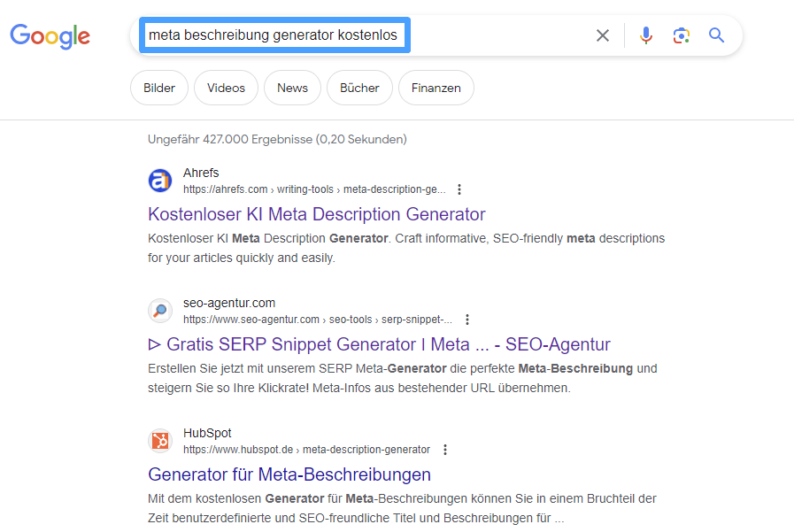Open Gratis SERP Snippet Generator result
794x532 pixels.
click(x=379, y=344)
